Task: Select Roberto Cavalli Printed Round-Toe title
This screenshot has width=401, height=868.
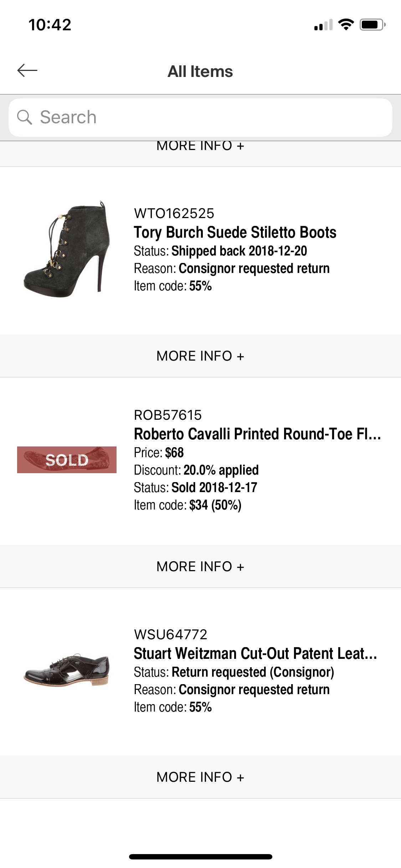Action: 257,434
